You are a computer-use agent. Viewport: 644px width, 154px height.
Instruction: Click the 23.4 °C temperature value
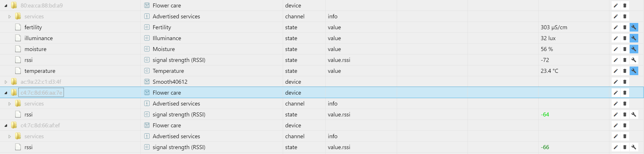point(549,71)
